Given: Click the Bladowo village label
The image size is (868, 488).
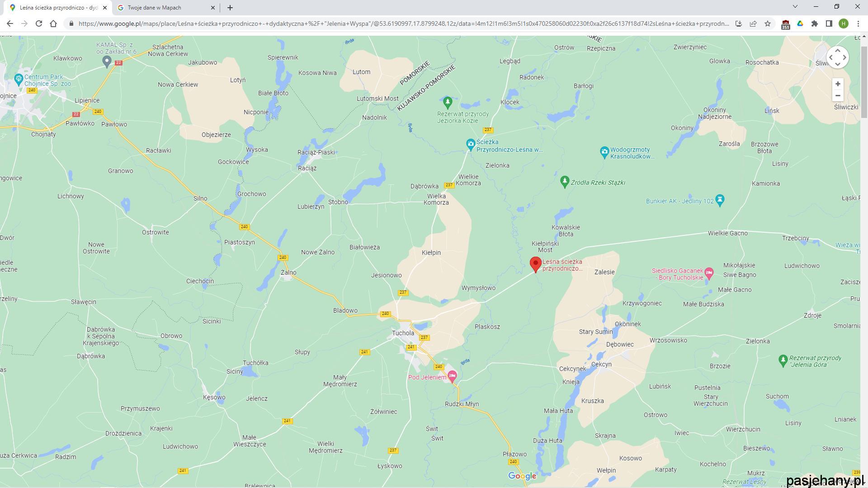Looking at the screenshot, I should coord(345,310).
